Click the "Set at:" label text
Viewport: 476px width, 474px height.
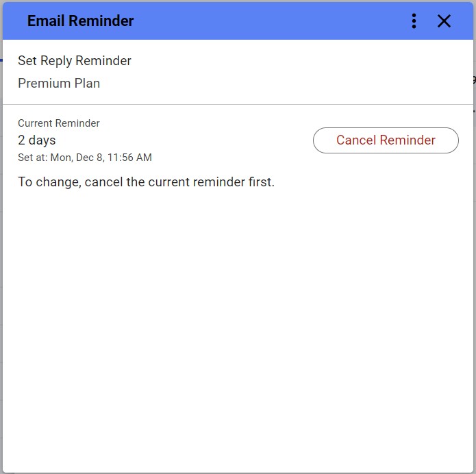[x=32, y=158]
